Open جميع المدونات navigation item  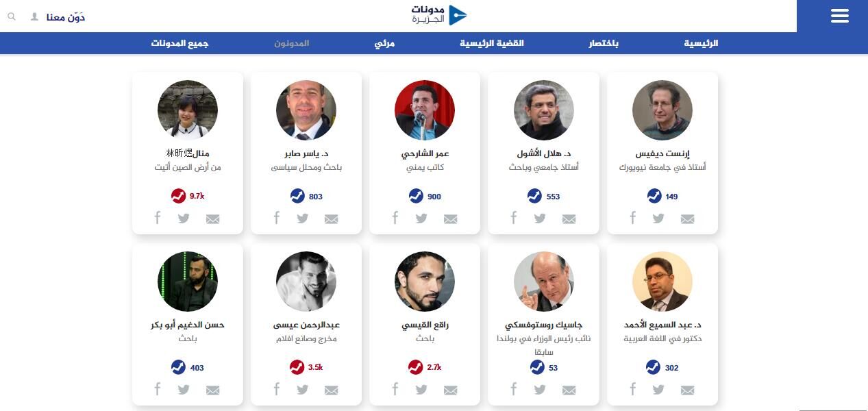tap(179, 43)
